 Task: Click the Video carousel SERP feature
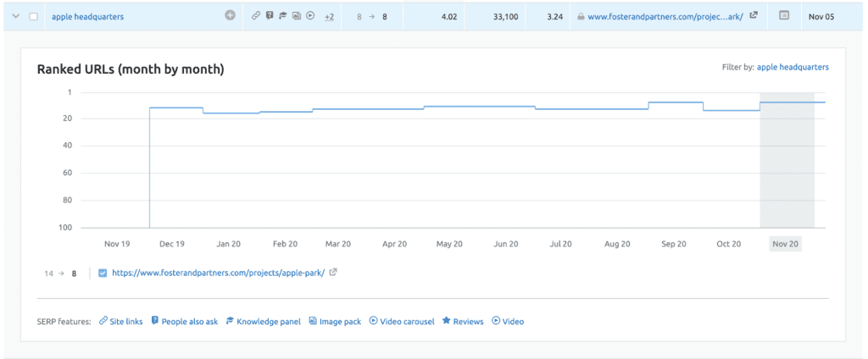click(402, 322)
